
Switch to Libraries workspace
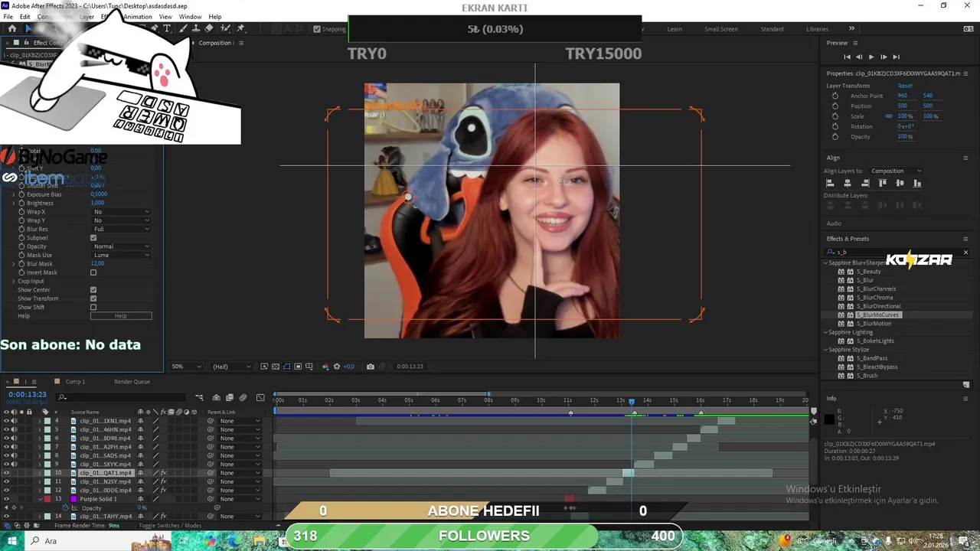(817, 29)
